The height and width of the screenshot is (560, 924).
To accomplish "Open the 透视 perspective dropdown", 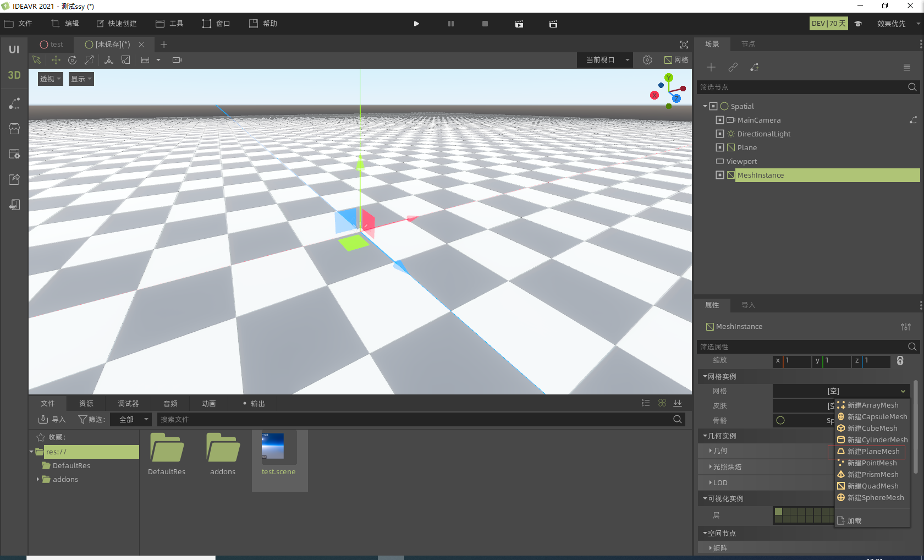I will (x=50, y=79).
